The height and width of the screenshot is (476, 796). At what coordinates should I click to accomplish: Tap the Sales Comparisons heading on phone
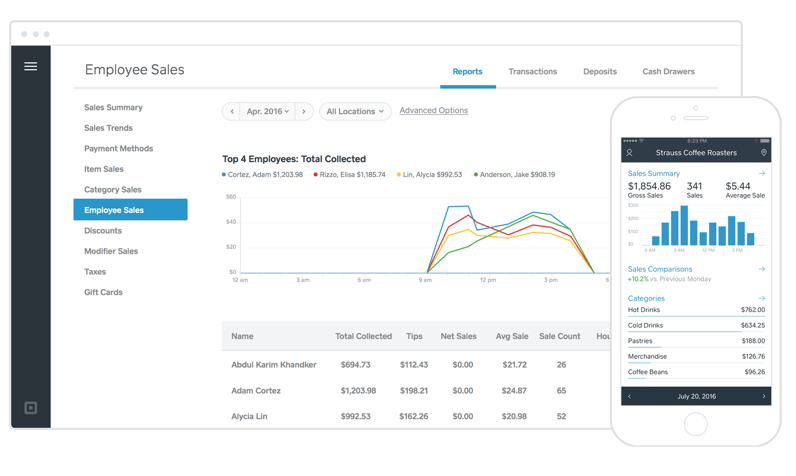click(x=659, y=269)
